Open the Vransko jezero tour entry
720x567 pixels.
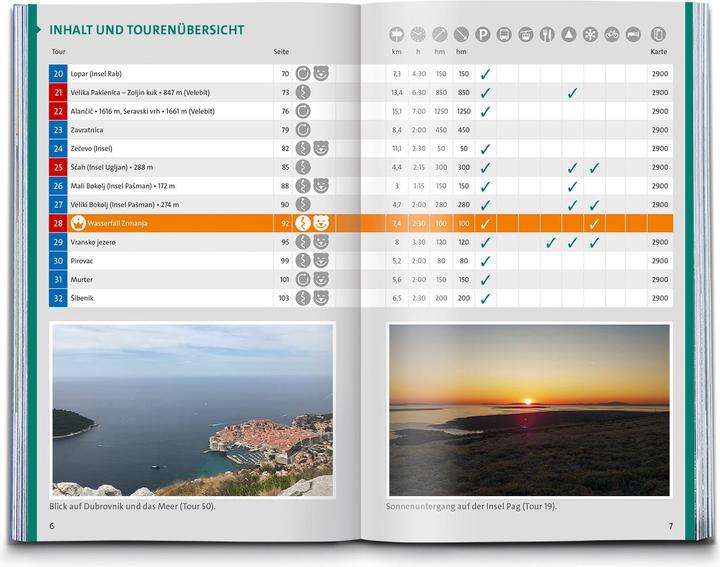(93, 242)
